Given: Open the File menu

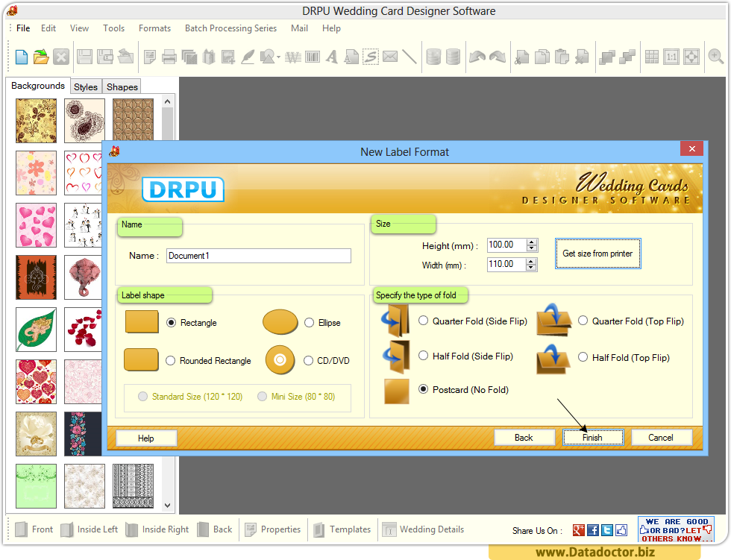Looking at the screenshot, I should (x=23, y=28).
